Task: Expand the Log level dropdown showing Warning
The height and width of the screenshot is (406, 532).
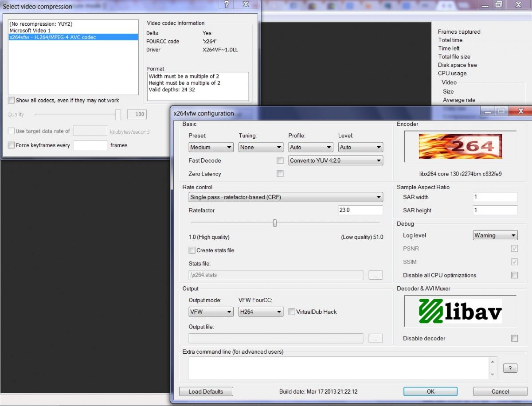Action: click(495, 235)
